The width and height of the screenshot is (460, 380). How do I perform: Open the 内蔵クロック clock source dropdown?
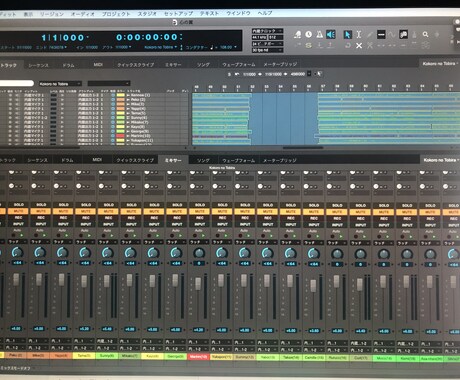click(267, 31)
